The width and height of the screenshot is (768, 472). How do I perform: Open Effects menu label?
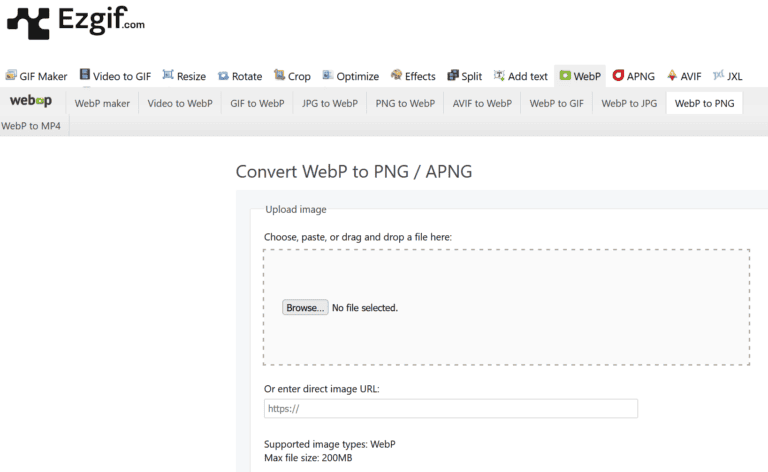420,76
